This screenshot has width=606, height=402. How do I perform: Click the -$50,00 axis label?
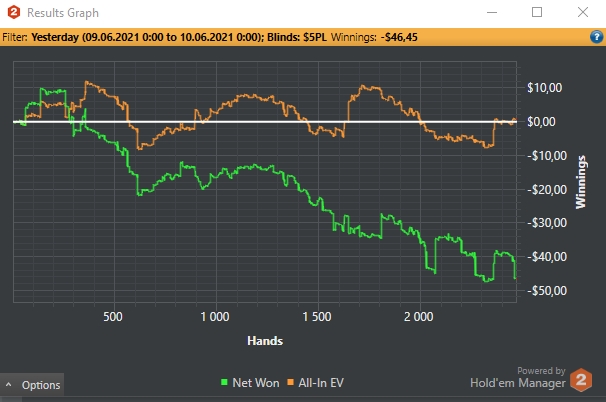tap(547, 290)
